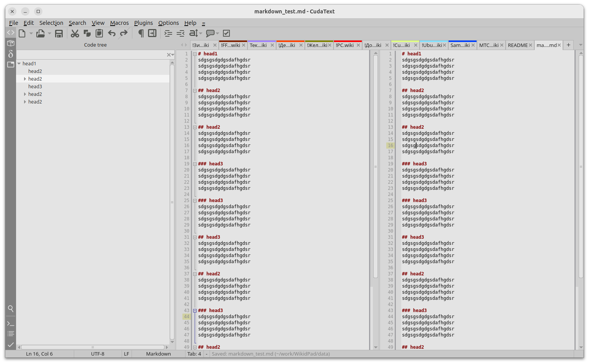Collapse the fold at line 19 head3
Viewport: 589px width, 364px height.
[x=195, y=164]
